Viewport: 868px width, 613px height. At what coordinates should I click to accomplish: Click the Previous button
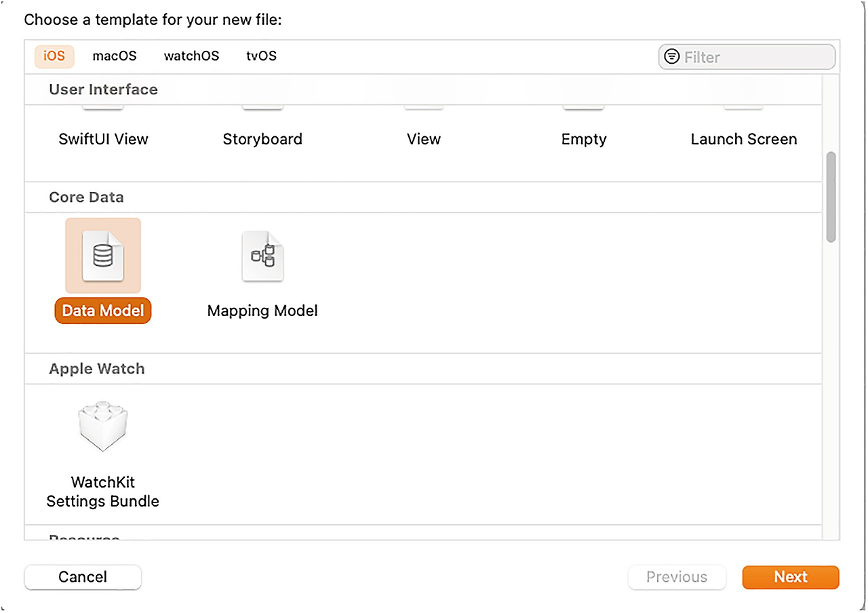[x=677, y=577]
